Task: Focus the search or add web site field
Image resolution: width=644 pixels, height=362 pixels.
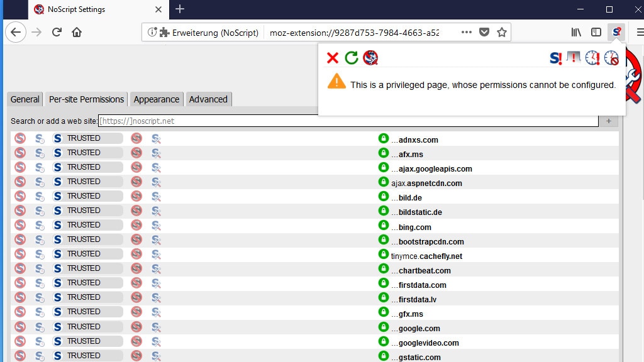Action: pyautogui.click(x=347, y=121)
